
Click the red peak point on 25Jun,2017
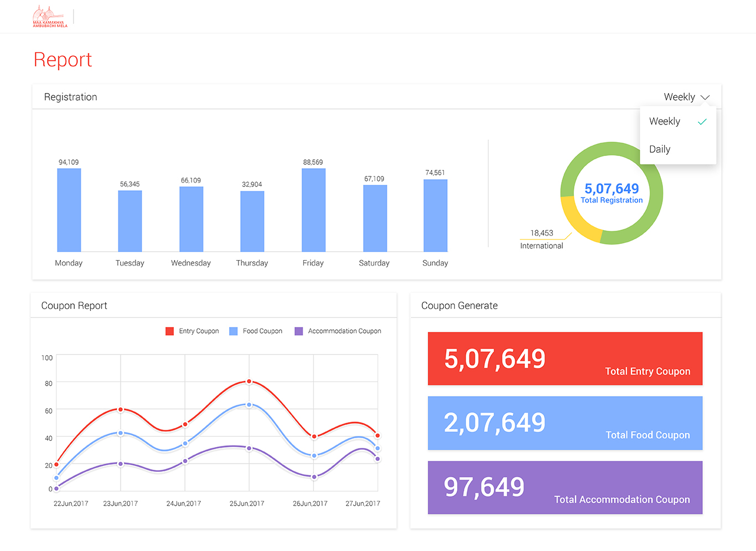tap(249, 382)
